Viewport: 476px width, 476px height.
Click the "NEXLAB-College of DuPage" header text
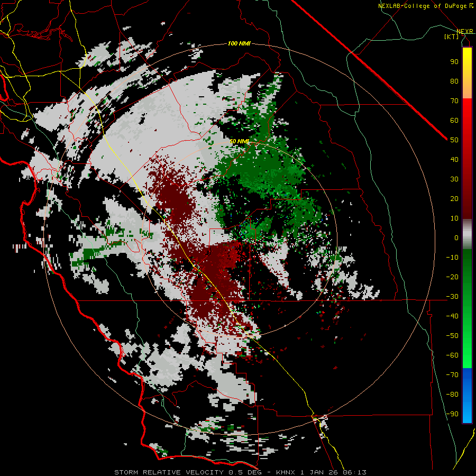click(x=422, y=6)
